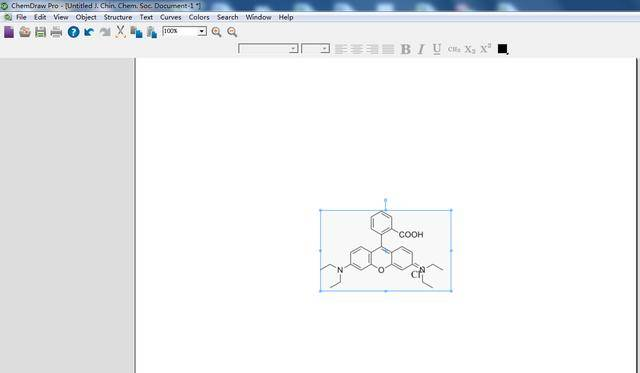Viewport: 640px width, 373px height.
Task: Paste using the clipboard Paste icon
Action: click(x=151, y=32)
